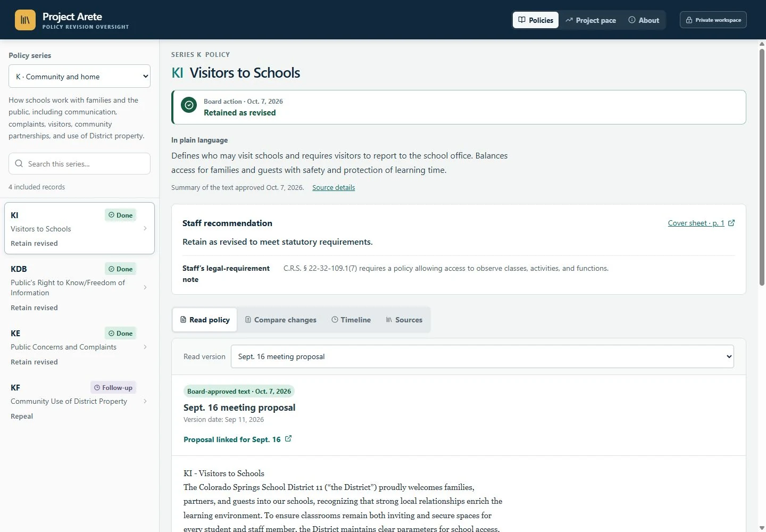Expand the KDB Public's Right to Know chevron
The width and height of the screenshot is (766, 532).
tap(145, 287)
